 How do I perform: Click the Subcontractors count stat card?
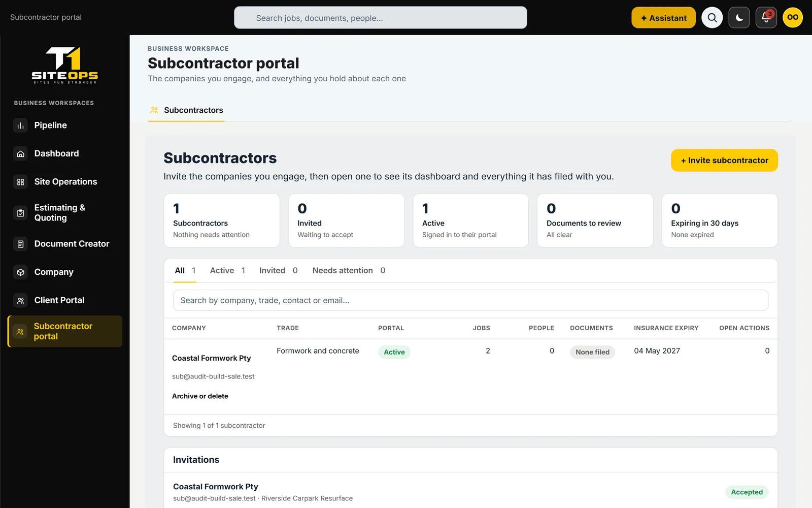222,220
